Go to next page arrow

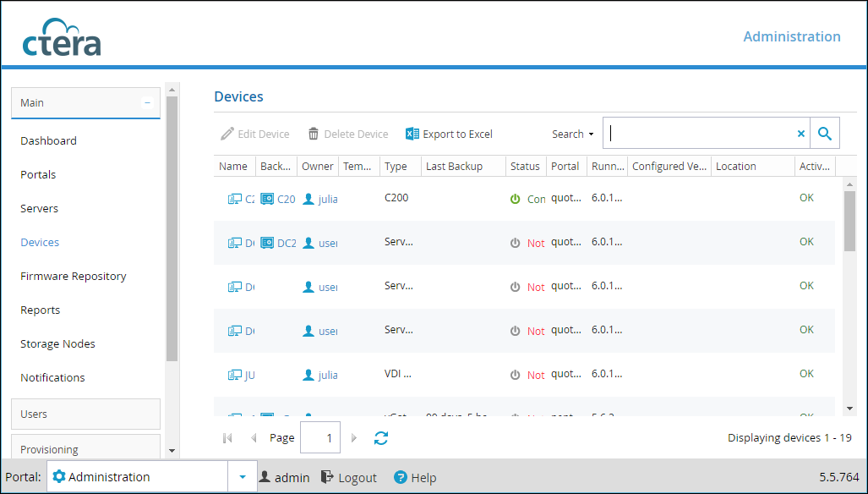pos(354,438)
